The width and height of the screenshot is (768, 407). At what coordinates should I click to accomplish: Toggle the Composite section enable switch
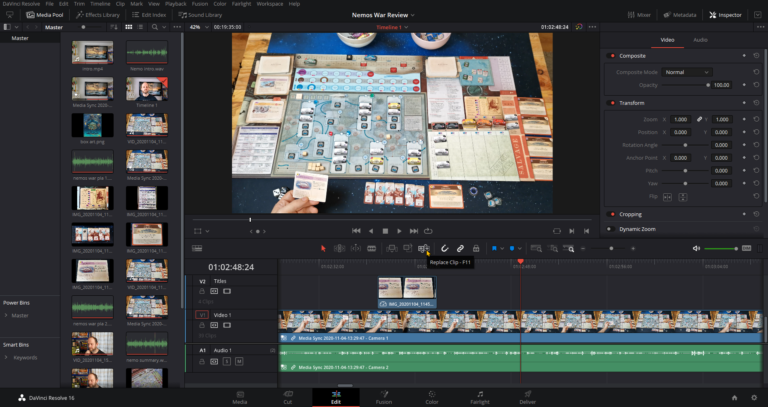(611, 56)
